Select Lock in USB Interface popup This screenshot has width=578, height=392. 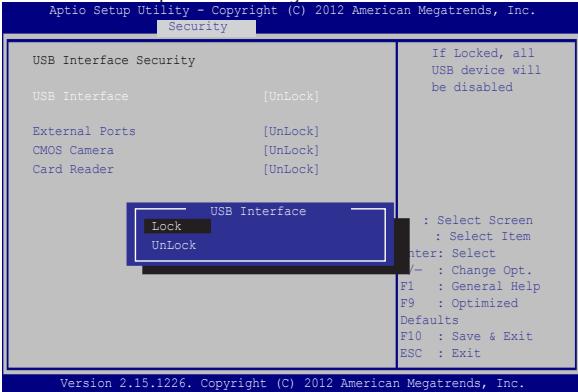coord(177,226)
